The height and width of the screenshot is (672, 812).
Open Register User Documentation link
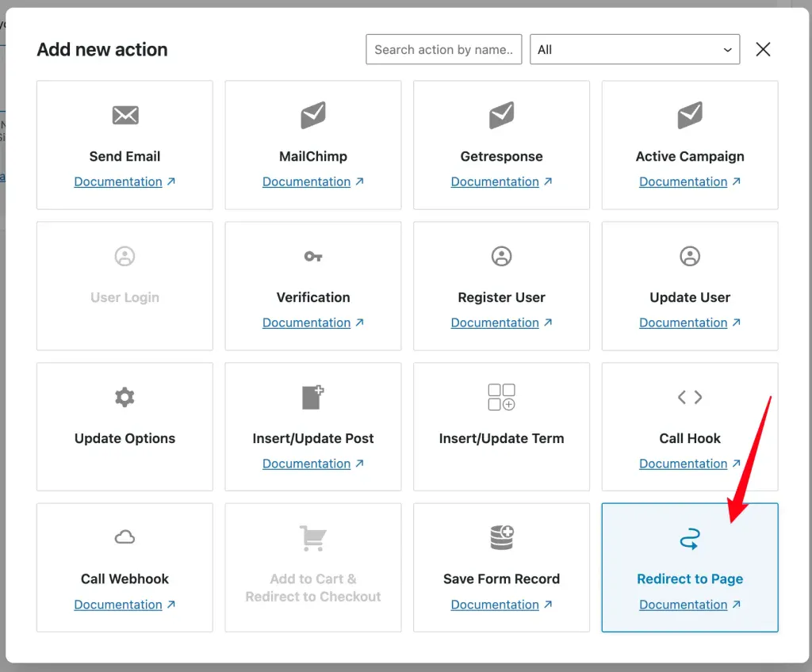[x=501, y=323]
